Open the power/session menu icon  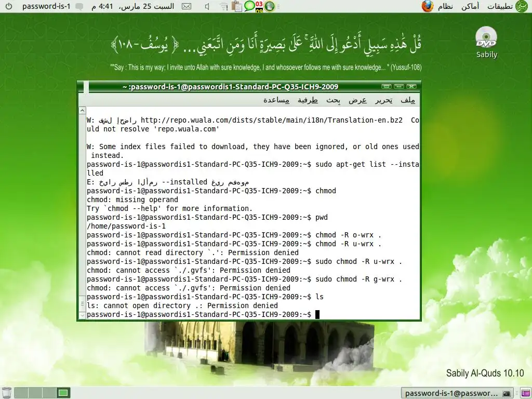coord(8,6)
